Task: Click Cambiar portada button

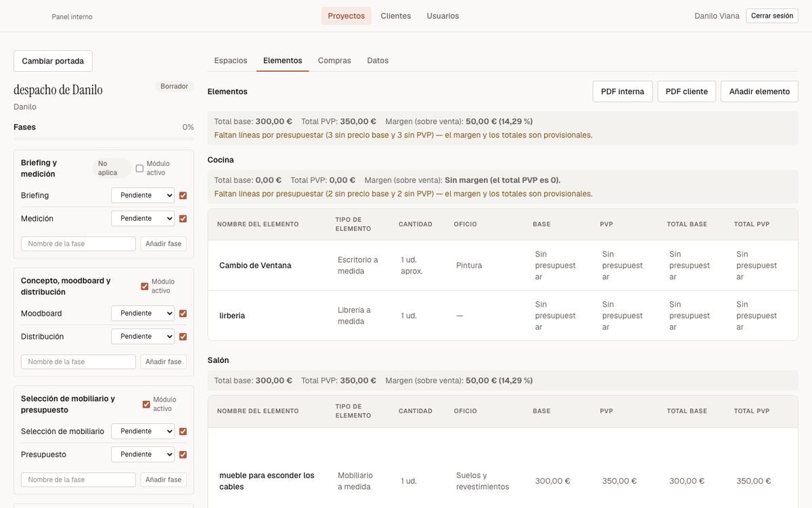Action: click(53, 61)
